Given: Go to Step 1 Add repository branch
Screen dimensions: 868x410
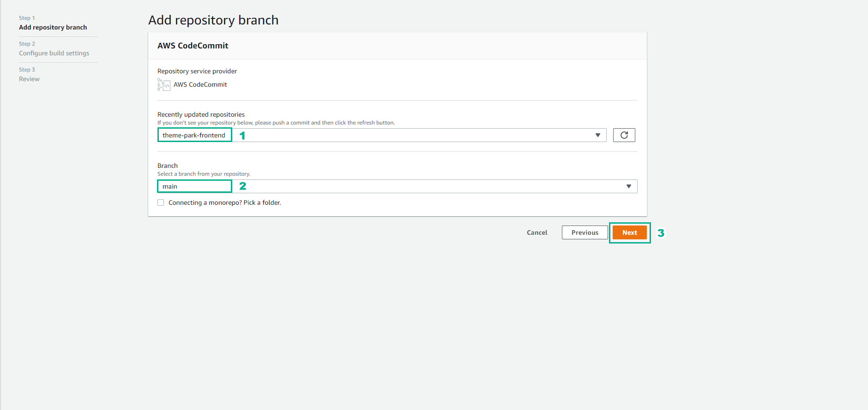Looking at the screenshot, I should 53,27.
